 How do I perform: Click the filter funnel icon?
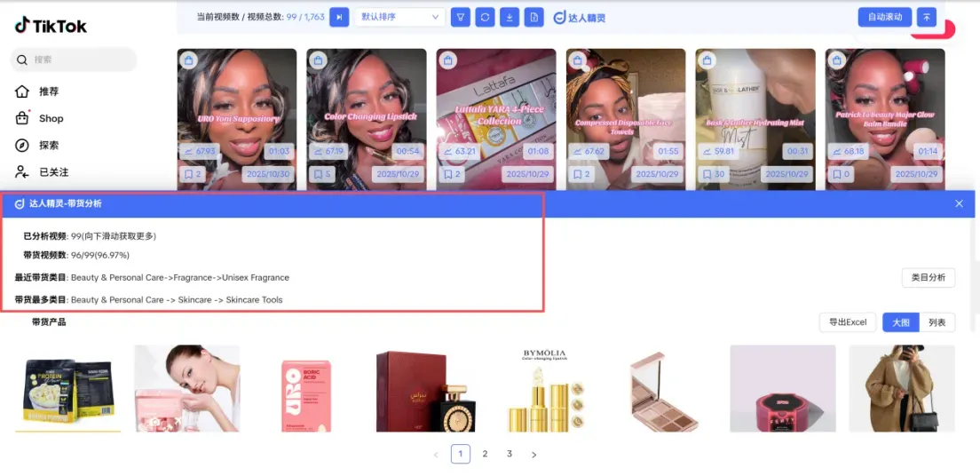click(461, 17)
